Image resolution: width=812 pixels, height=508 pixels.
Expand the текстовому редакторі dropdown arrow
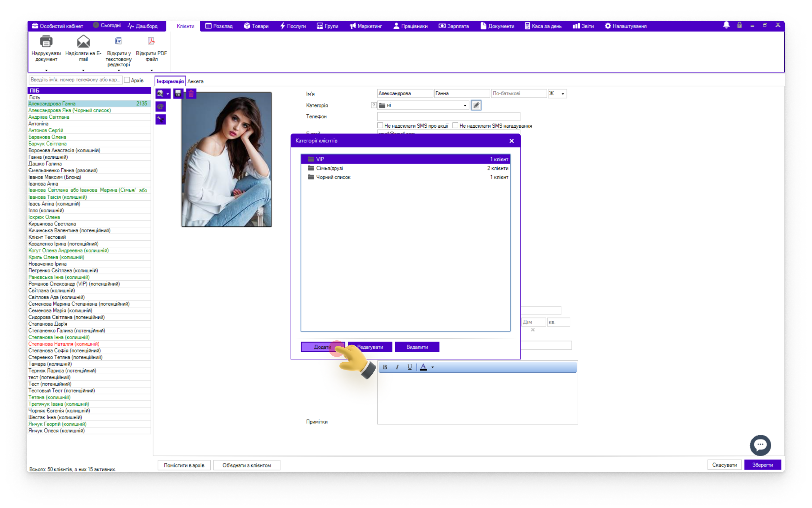click(118, 70)
